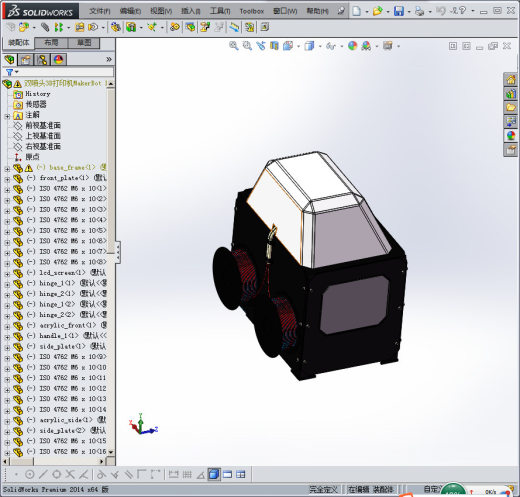The width and height of the screenshot is (520, 497).
Task: Open the Design Library task pane
Action: [x=511, y=94]
